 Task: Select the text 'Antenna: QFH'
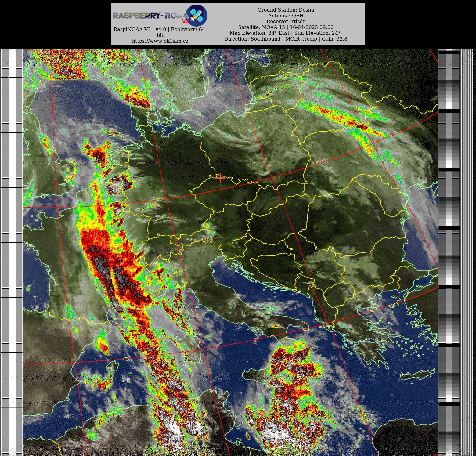point(286,16)
